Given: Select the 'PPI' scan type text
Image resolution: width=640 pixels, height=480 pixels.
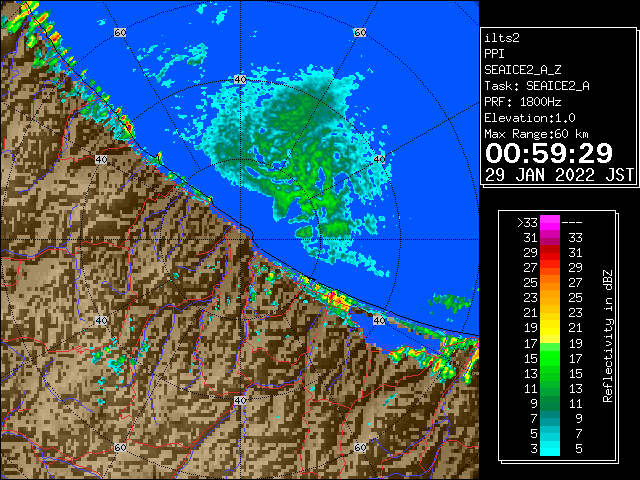Looking at the screenshot, I should tap(494, 54).
